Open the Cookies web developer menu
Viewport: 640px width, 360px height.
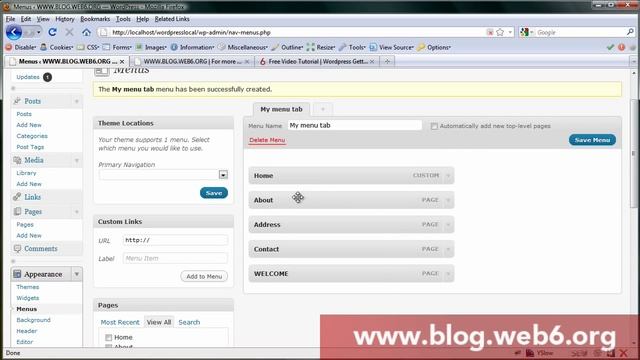click(57, 47)
